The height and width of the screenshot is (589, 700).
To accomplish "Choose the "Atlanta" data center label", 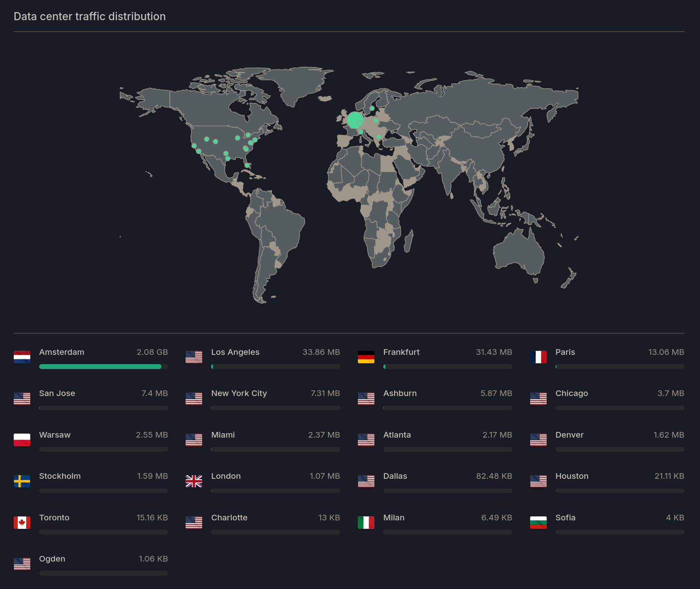I will click(x=397, y=435).
